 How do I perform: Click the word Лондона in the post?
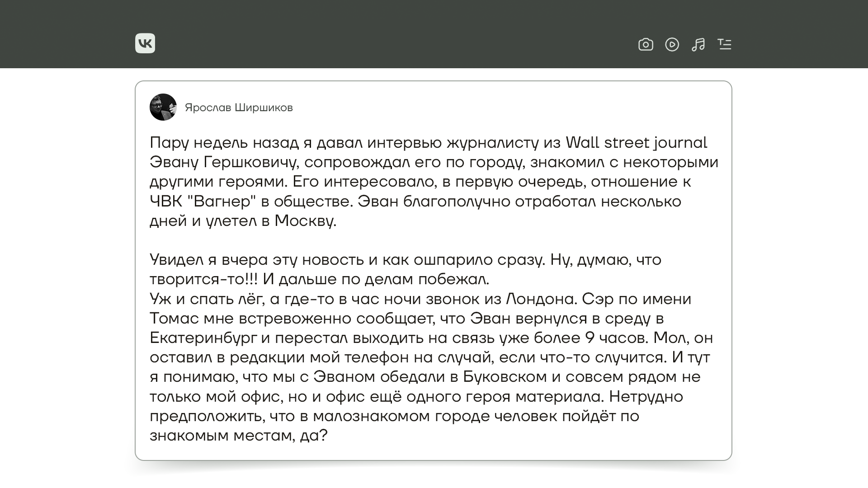[x=541, y=299]
